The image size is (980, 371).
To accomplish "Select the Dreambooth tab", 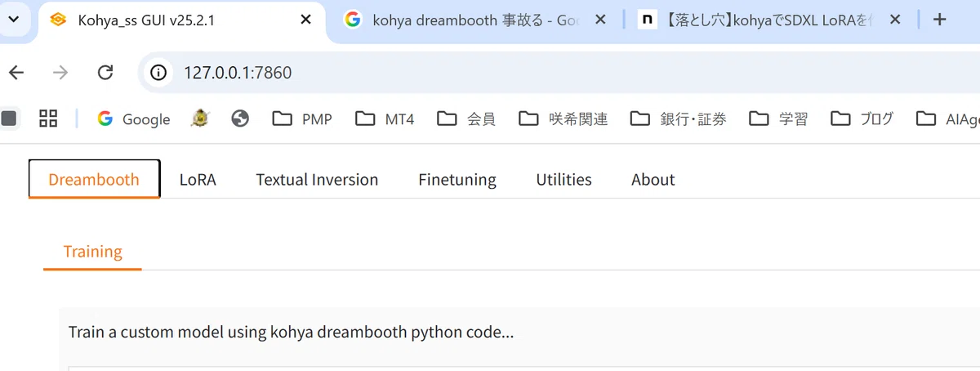I will click(94, 180).
